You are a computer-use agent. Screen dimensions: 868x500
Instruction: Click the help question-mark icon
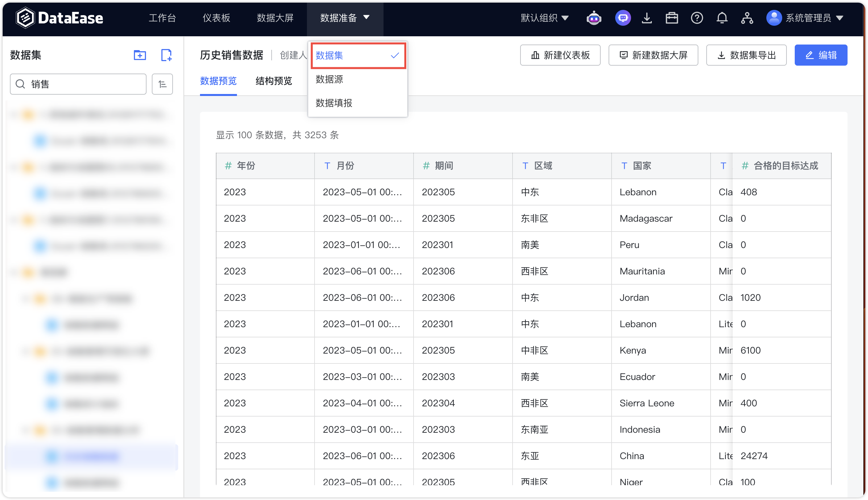pyautogui.click(x=697, y=17)
